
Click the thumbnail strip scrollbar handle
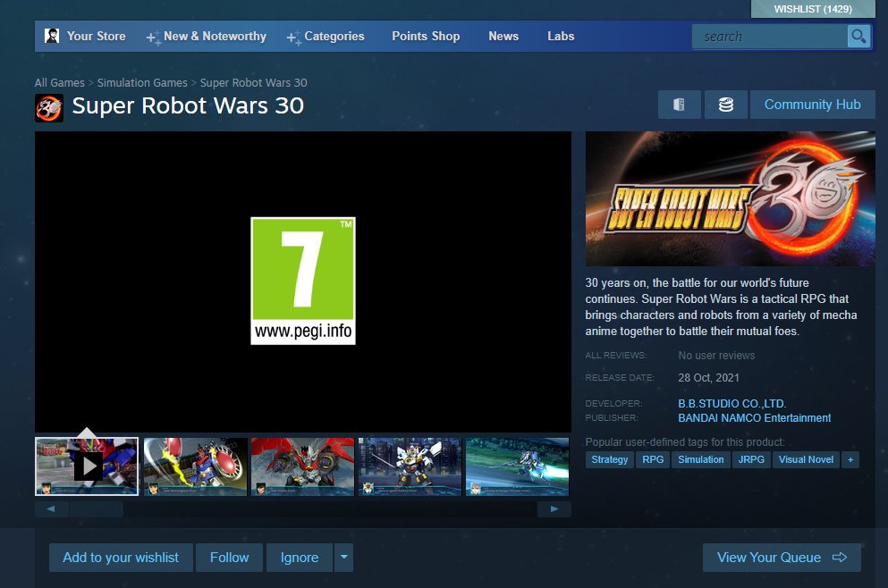(x=97, y=508)
